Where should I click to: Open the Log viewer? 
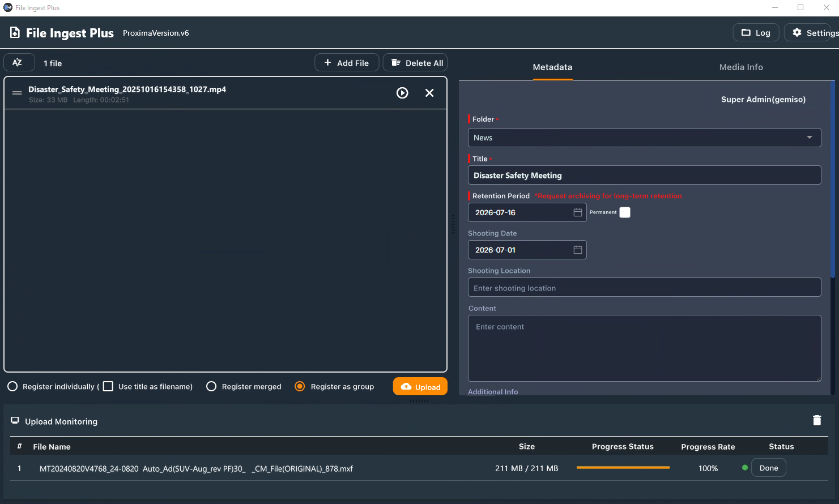pos(756,32)
